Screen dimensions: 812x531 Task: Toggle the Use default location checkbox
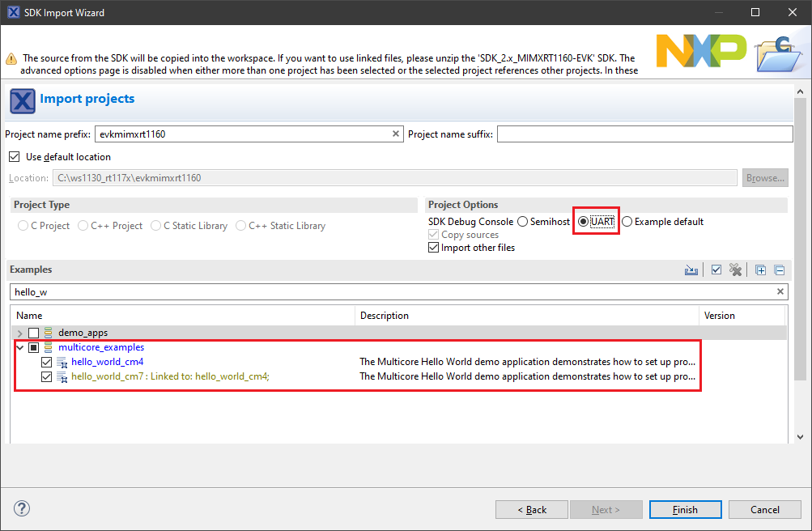point(14,157)
